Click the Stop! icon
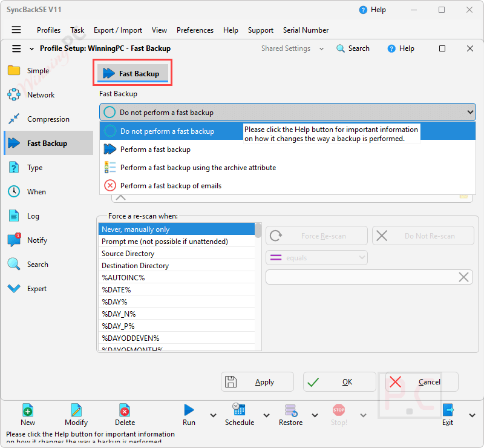This screenshot has width=484, height=448. tap(339, 410)
